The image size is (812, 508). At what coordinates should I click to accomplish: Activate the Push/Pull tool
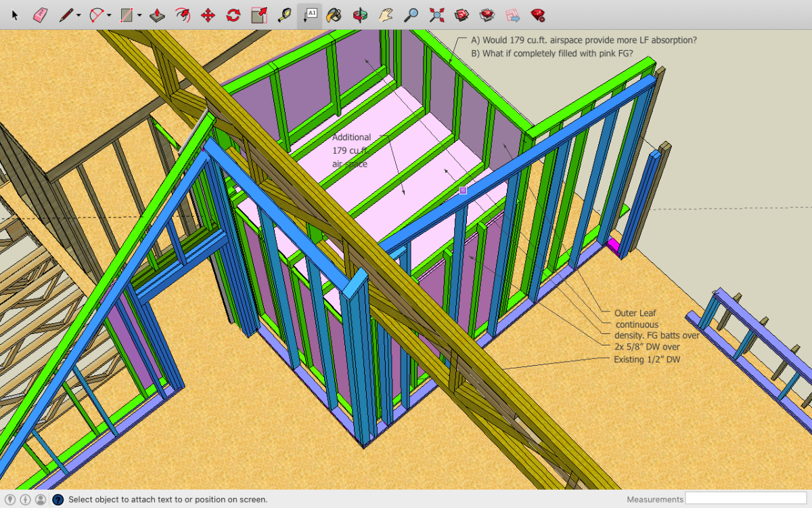(x=157, y=14)
